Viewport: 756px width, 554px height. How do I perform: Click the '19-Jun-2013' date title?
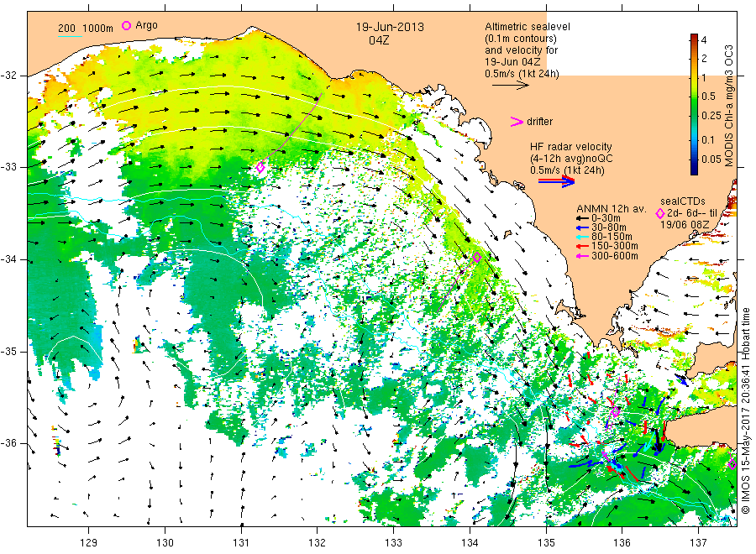(390, 28)
